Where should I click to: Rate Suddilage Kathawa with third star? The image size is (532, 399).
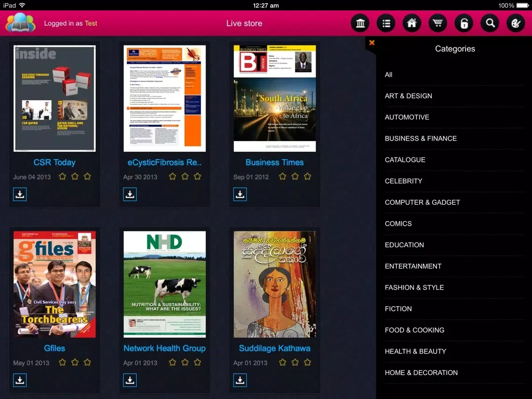pos(307,362)
